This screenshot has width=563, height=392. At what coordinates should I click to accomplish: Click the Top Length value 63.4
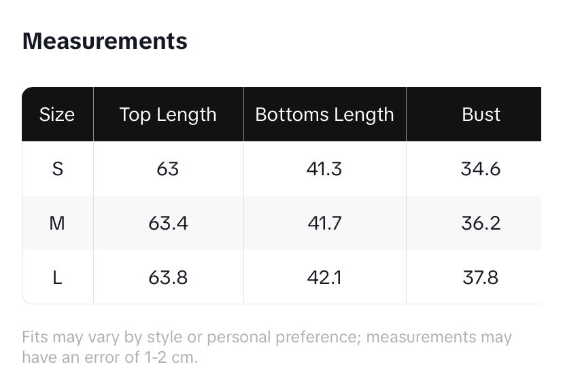click(168, 223)
